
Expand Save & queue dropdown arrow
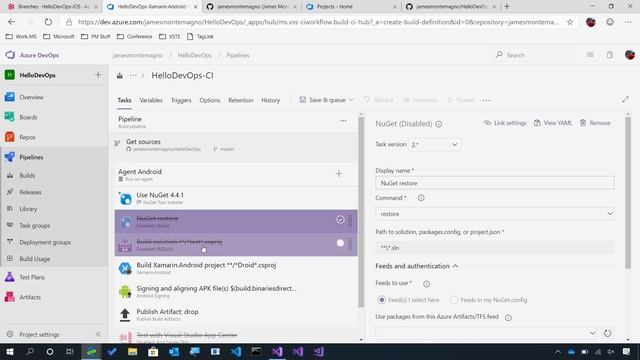[351, 100]
